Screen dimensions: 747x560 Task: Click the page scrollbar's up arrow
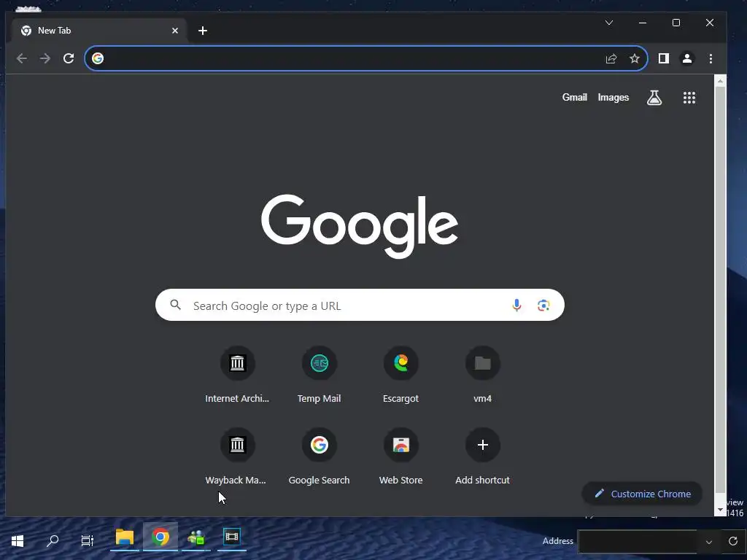[x=720, y=81]
